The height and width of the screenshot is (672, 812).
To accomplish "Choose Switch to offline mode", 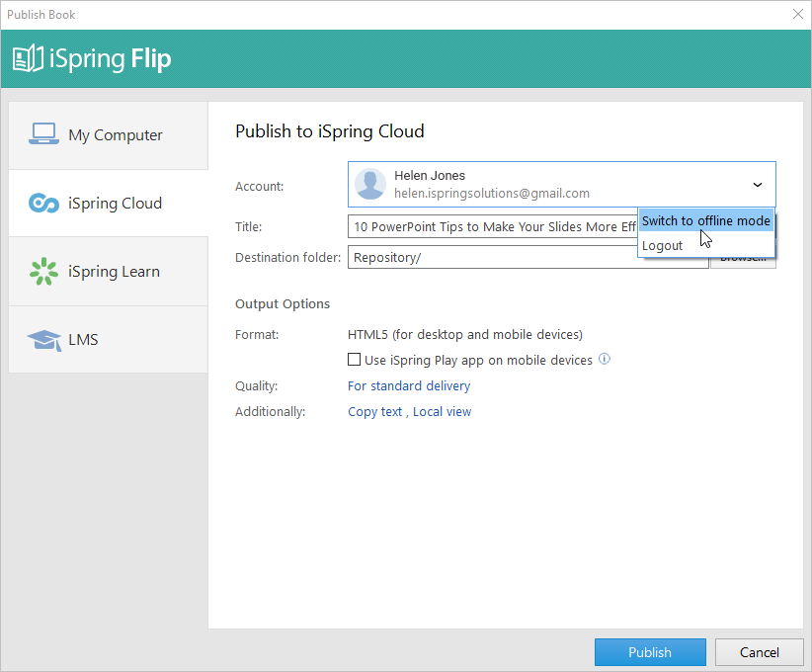I will point(706,220).
